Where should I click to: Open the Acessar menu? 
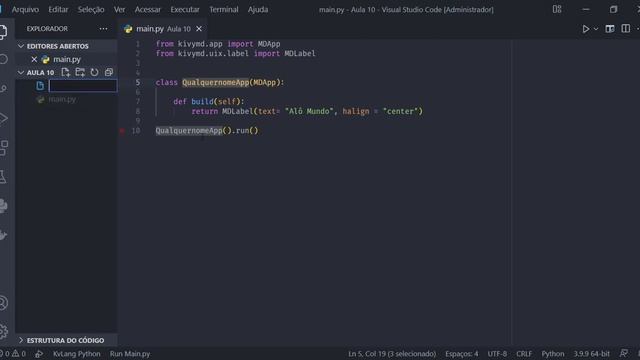click(148, 9)
